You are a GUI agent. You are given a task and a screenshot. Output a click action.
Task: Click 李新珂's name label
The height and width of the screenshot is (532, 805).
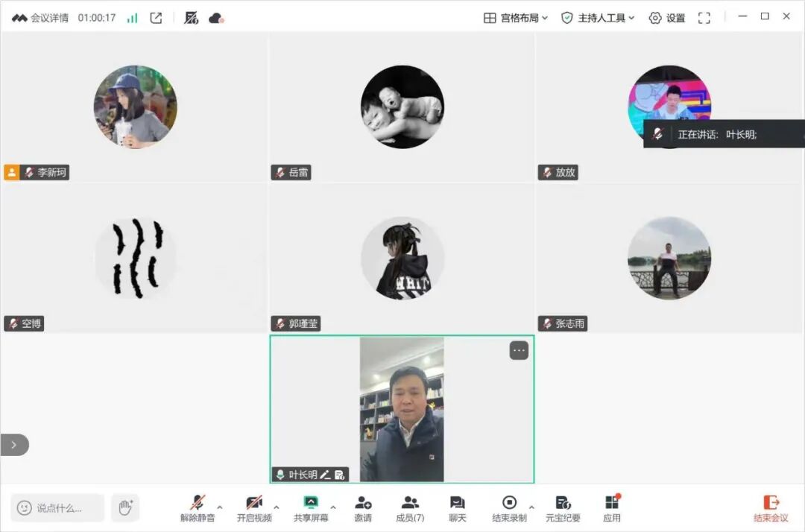[x=52, y=172]
